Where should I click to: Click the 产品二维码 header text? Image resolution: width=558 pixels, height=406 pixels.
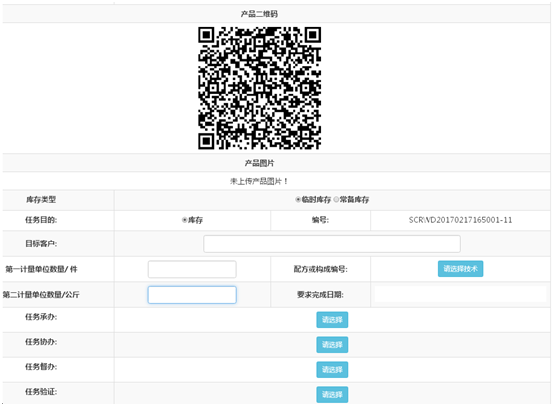tap(259, 14)
